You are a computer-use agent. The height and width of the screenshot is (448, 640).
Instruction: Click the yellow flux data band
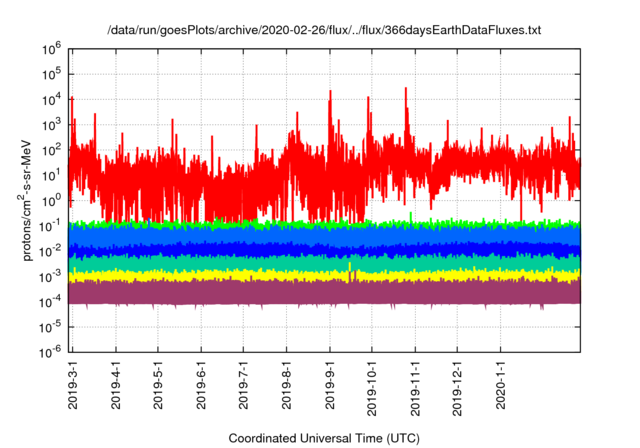coord(324,276)
